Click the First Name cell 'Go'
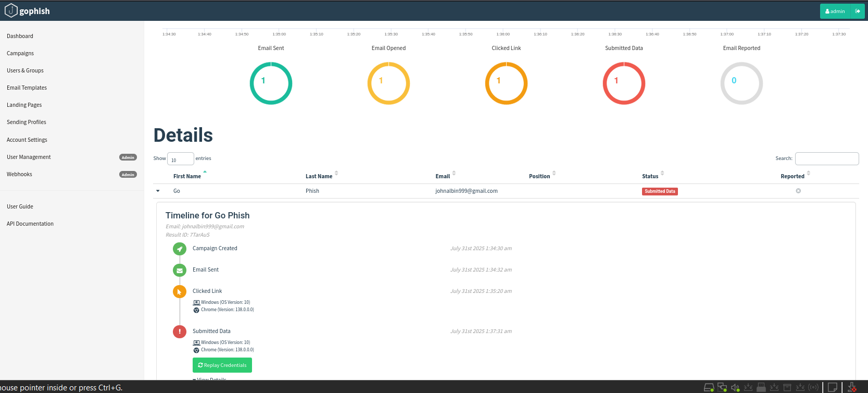This screenshot has width=868, height=393. click(x=177, y=191)
